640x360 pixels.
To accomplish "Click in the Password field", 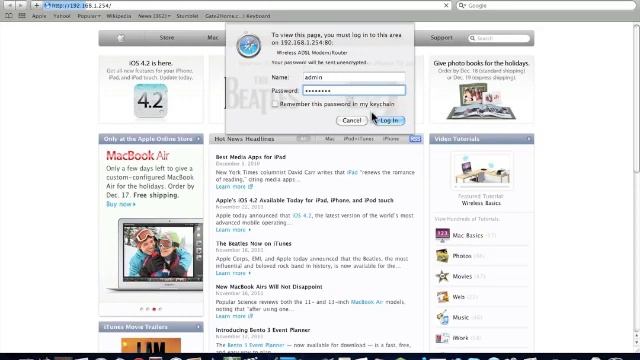I will click(x=354, y=90).
